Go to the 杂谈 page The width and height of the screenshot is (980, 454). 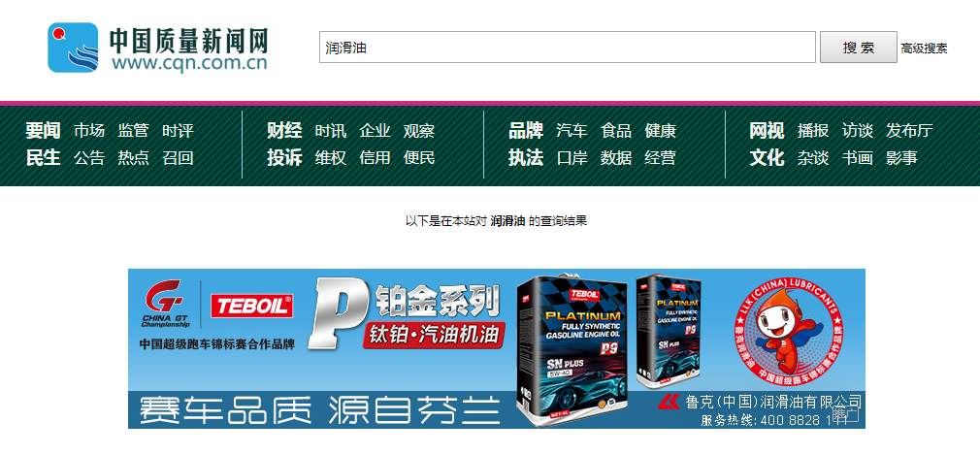click(813, 158)
